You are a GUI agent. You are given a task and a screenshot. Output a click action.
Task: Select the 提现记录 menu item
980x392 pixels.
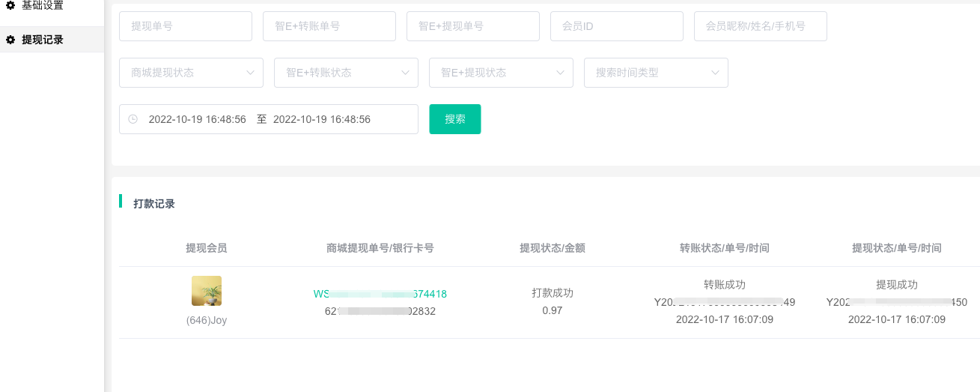click(x=43, y=40)
